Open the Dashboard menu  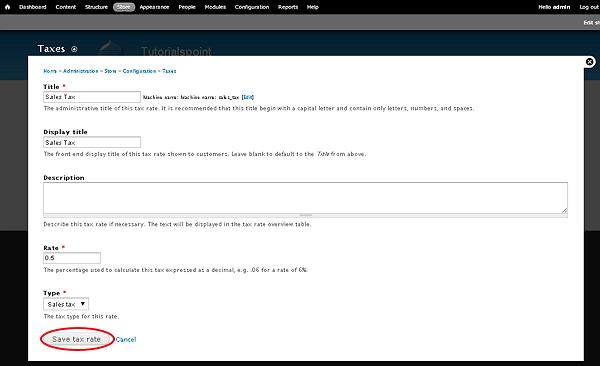point(33,7)
